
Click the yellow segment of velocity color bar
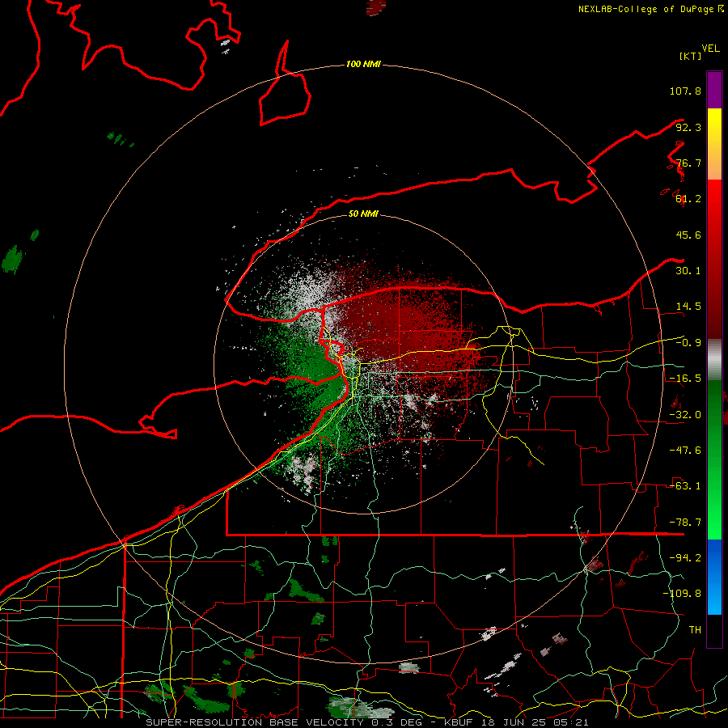[714, 144]
